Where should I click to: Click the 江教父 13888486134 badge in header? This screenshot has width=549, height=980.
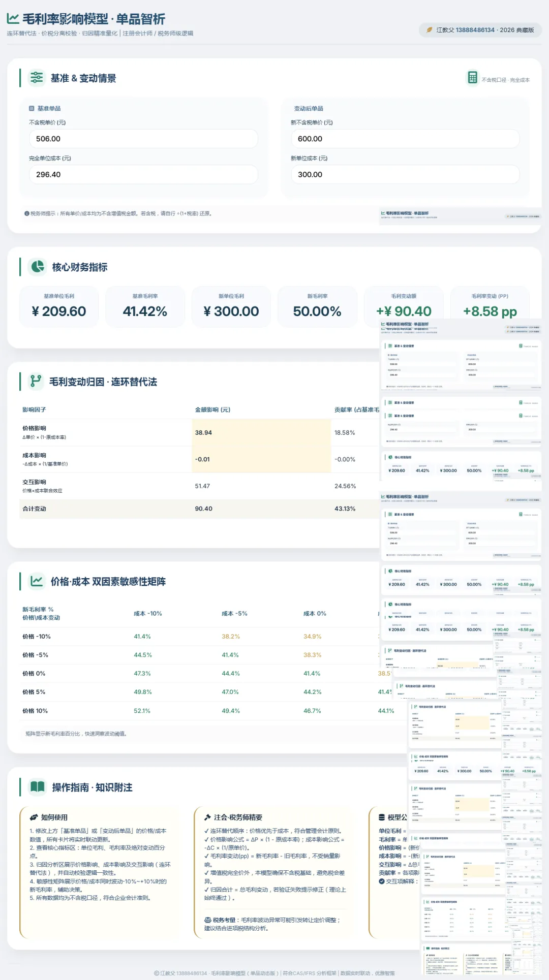(480, 30)
